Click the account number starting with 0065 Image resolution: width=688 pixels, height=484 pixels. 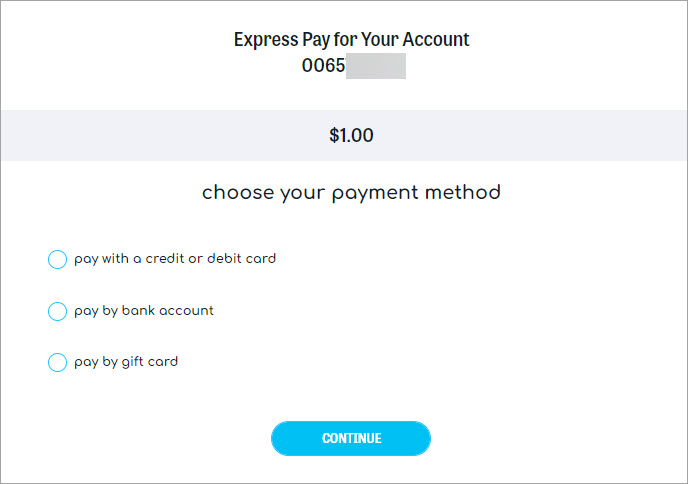coord(323,67)
